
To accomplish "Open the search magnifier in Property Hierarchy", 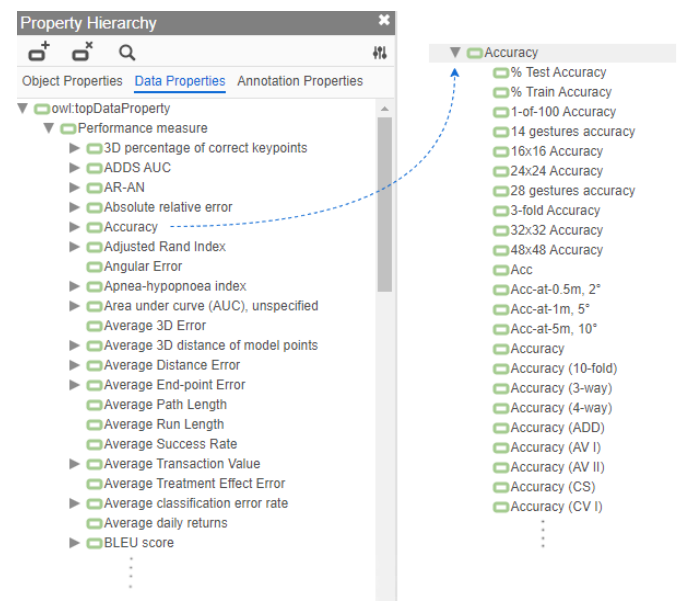I will [x=127, y=53].
